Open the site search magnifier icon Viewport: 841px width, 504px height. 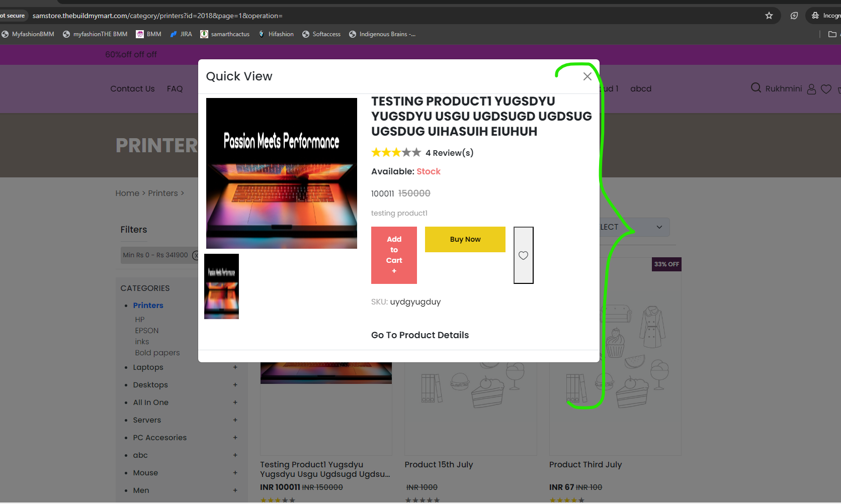[755, 88]
